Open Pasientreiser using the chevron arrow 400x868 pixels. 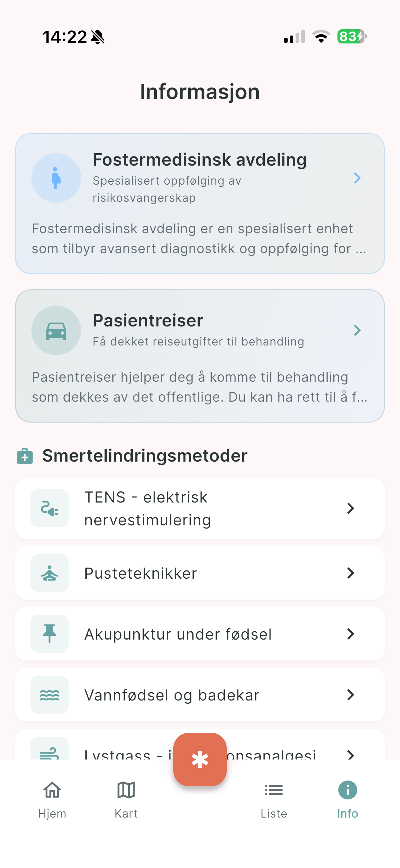(x=357, y=330)
